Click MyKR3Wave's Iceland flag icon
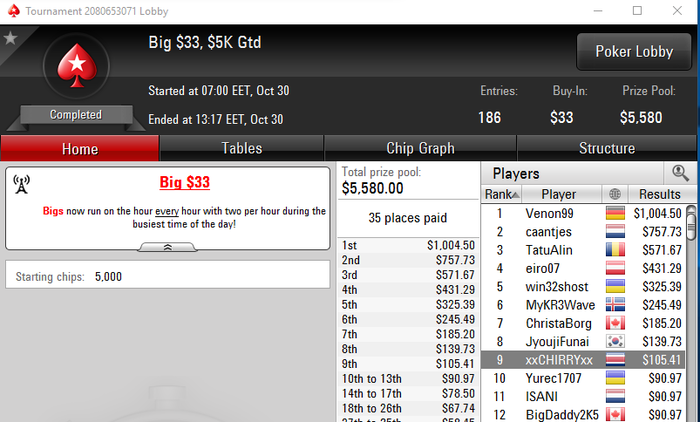The image size is (700, 422). pos(615,305)
